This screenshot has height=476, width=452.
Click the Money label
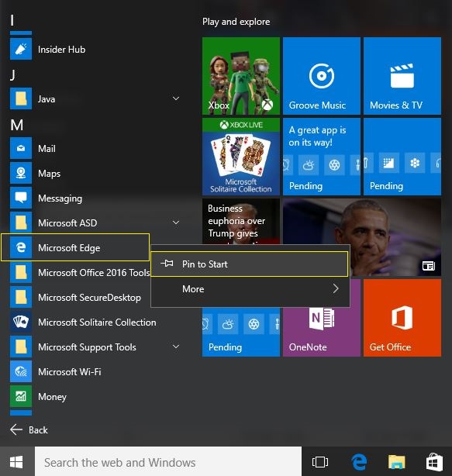(x=52, y=396)
